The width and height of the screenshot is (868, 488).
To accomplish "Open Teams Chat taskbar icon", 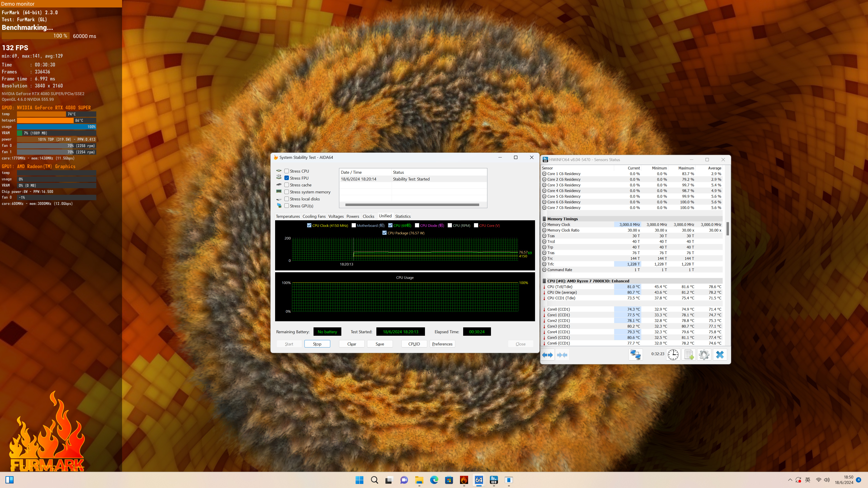I will pyautogui.click(x=404, y=480).
